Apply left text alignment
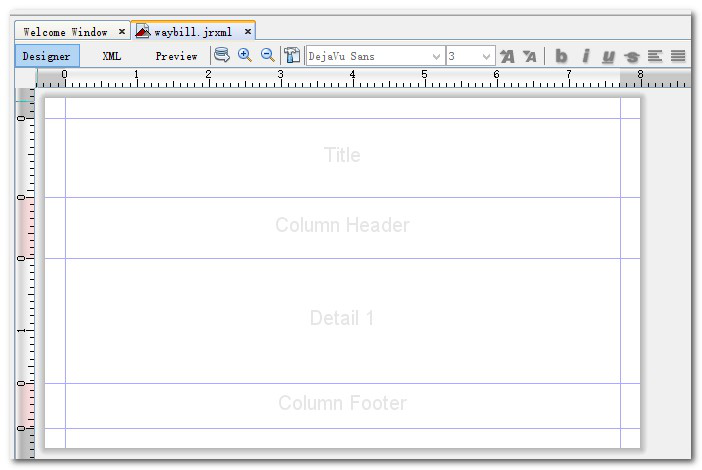This screenshot has height=470, width=702. click(x=655, y=57)
